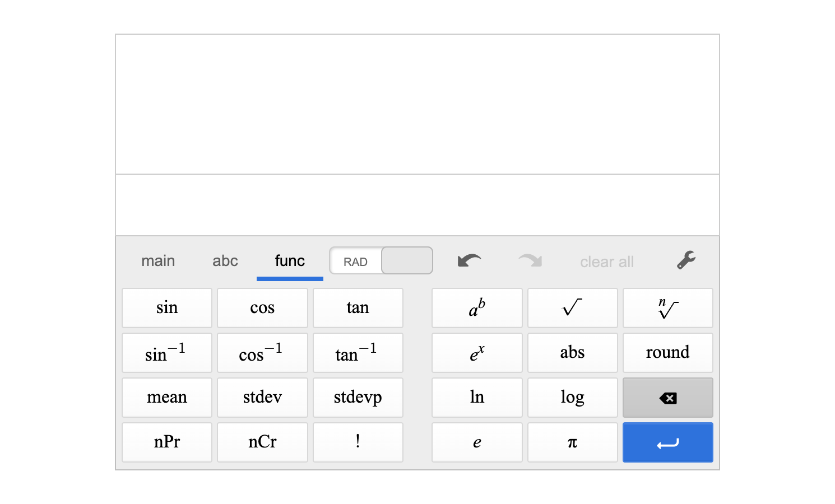This screenshot has height=504, width=835.
Task: Click the clear all button
Action: (607, 262)
